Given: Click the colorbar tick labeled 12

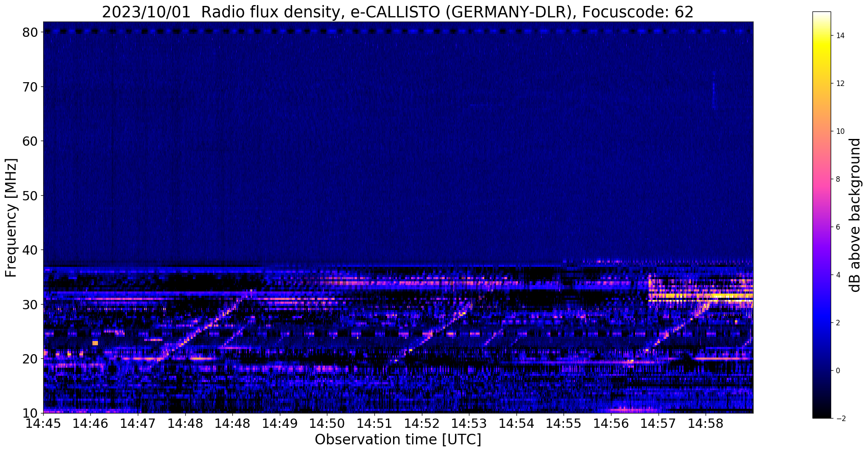Looking at the screenshot, I should point(840,83).
